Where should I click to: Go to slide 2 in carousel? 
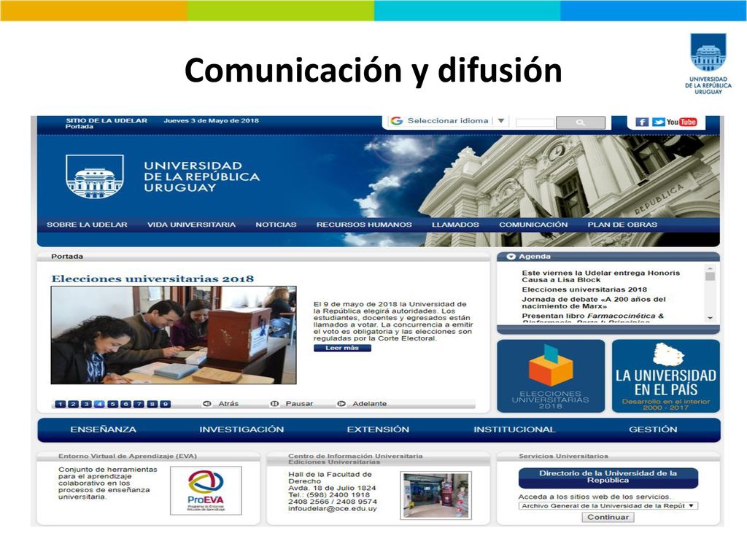73,404
